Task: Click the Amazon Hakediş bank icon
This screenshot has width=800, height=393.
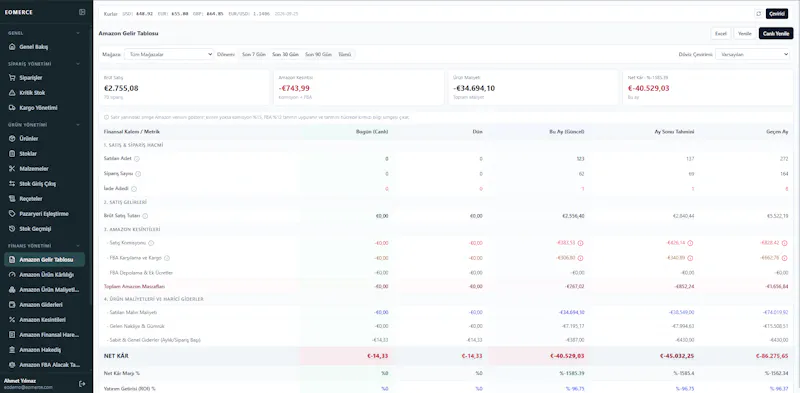Action: coord(12,350)
